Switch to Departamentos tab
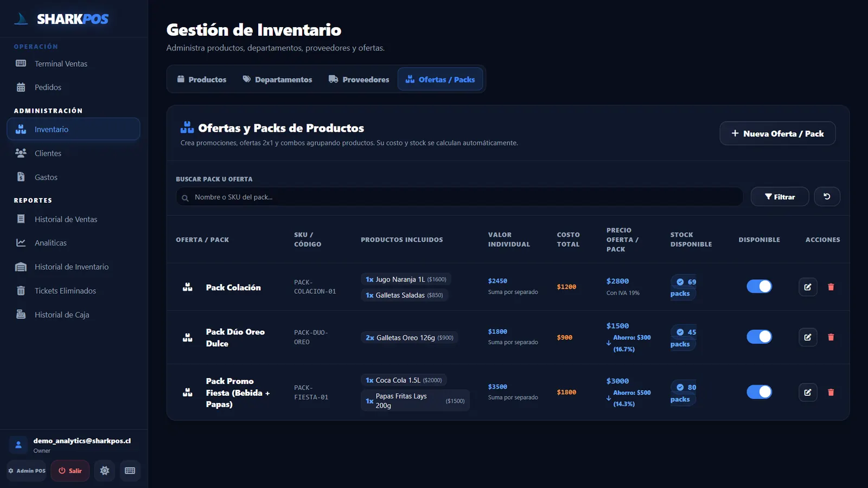 [277, 79]
